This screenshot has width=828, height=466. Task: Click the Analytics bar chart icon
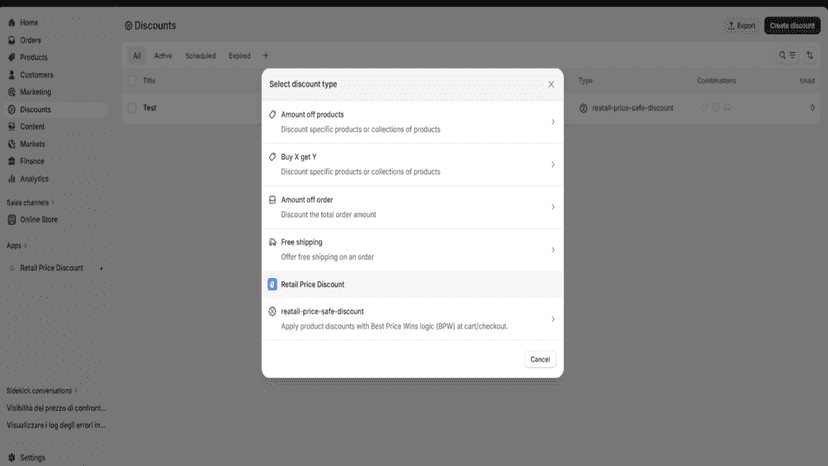[x=12, y=179]
